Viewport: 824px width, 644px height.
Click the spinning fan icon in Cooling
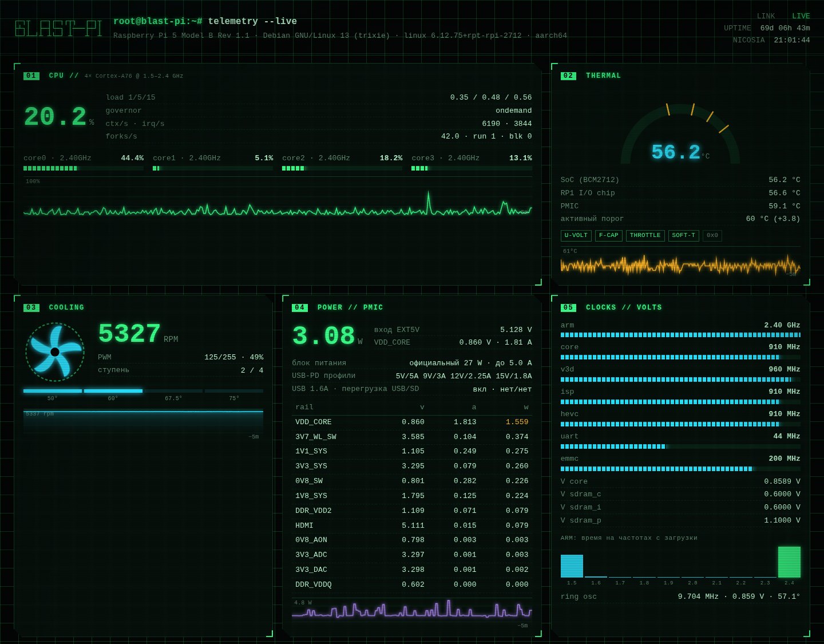point(55,352)
